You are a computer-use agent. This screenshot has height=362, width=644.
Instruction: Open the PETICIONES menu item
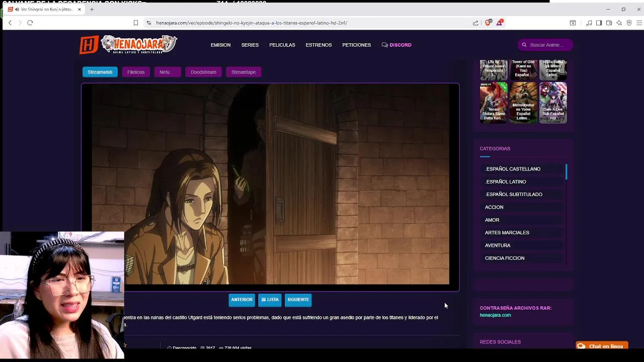pos(357,45)
